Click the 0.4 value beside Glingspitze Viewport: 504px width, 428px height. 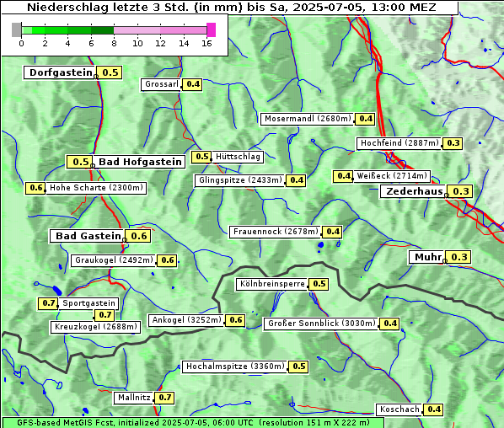296,180
